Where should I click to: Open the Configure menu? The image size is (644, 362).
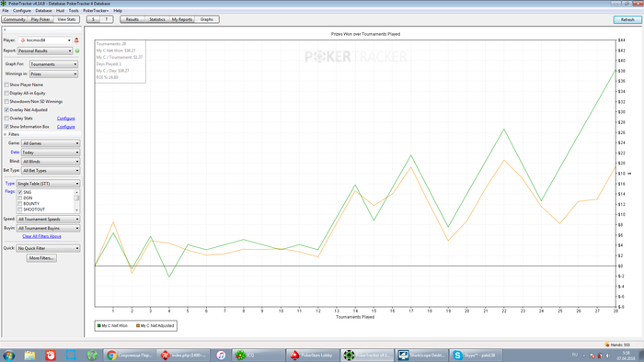[22, 11]
